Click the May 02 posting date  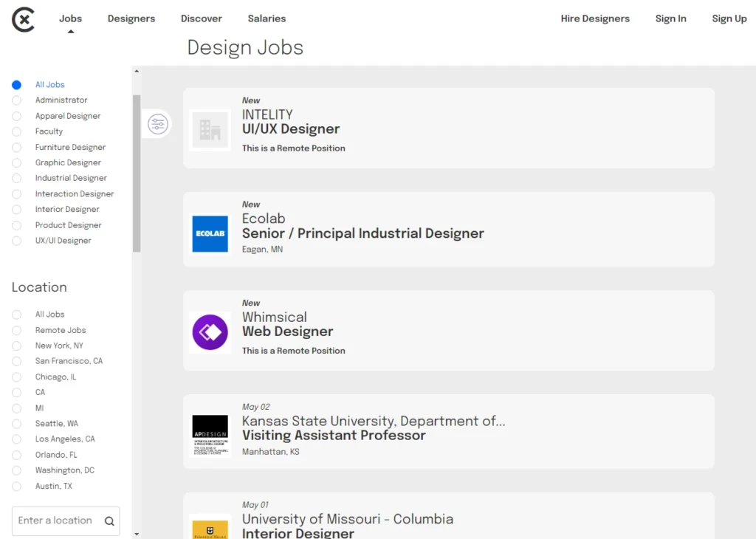256,407
